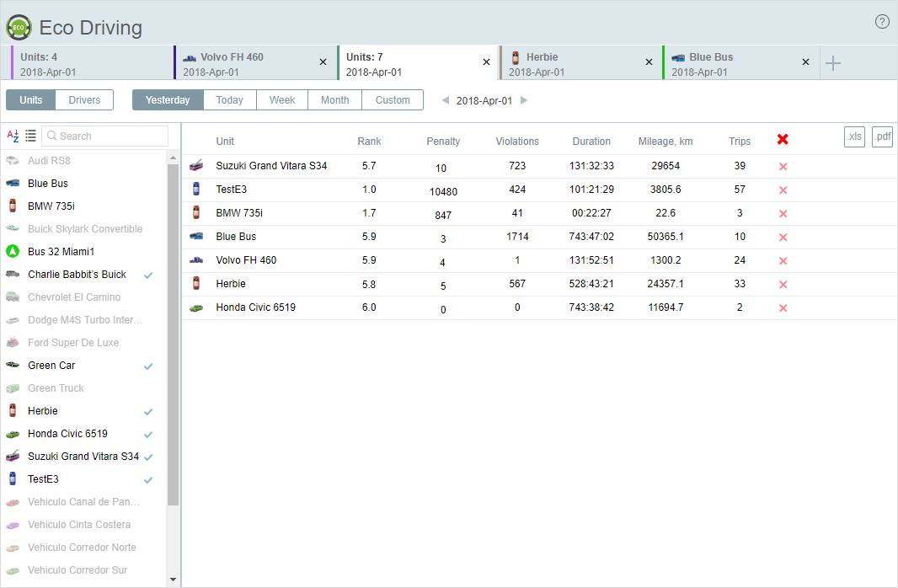The height and width of the screenshot is (588, 898).
Task: Remove Suzuki Grand Vitara S34 row
Action: tap(783, 167)
